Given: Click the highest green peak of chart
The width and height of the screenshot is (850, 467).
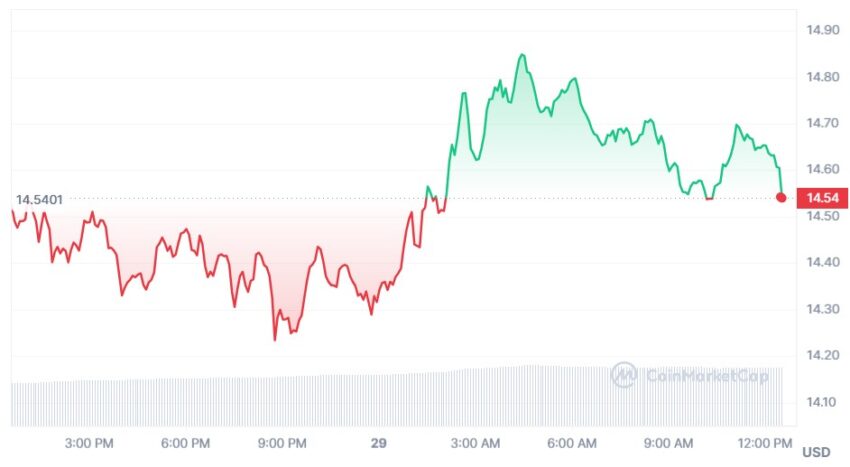Looking at the screenshot, I should (522, 55).
